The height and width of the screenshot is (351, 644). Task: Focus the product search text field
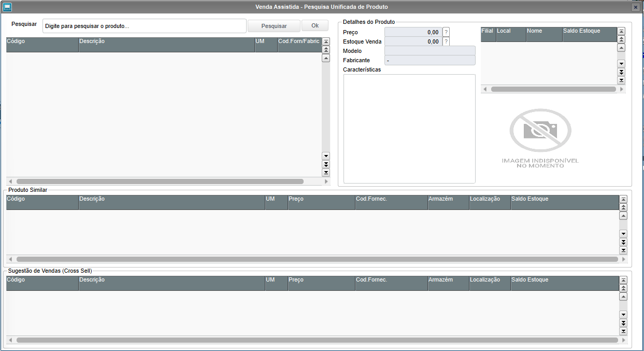click(145, 26)
